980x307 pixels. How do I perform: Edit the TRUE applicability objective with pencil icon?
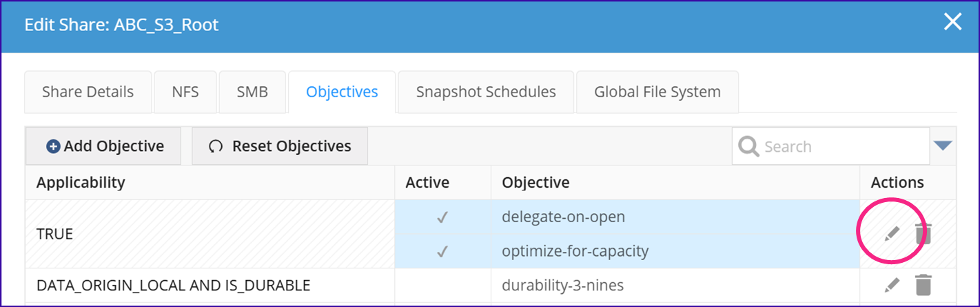[x=892, y=234]
